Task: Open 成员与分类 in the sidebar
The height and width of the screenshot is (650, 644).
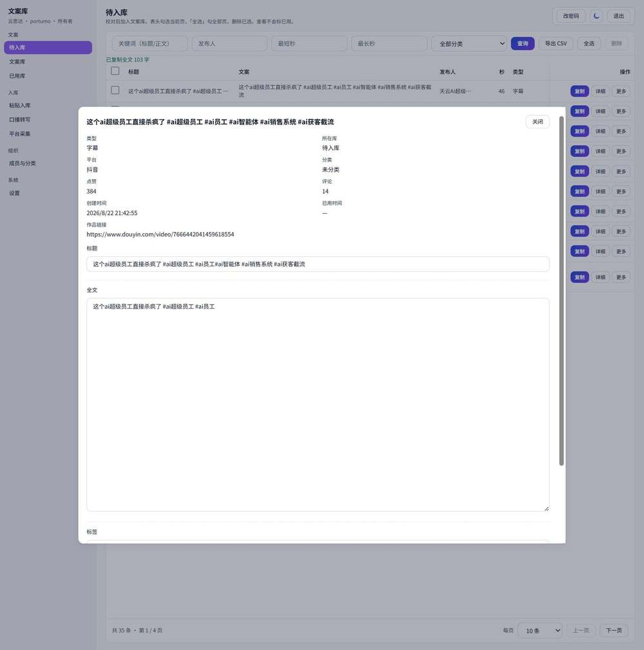Action: (x=48, y=164)
